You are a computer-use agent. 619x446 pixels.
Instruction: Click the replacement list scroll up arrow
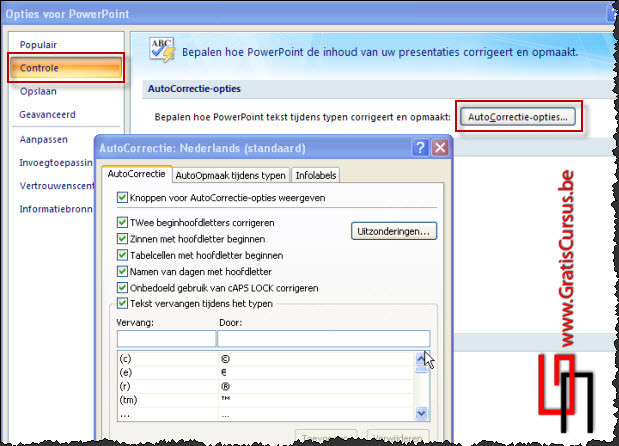pyautogui.click(x=421, y=358)
